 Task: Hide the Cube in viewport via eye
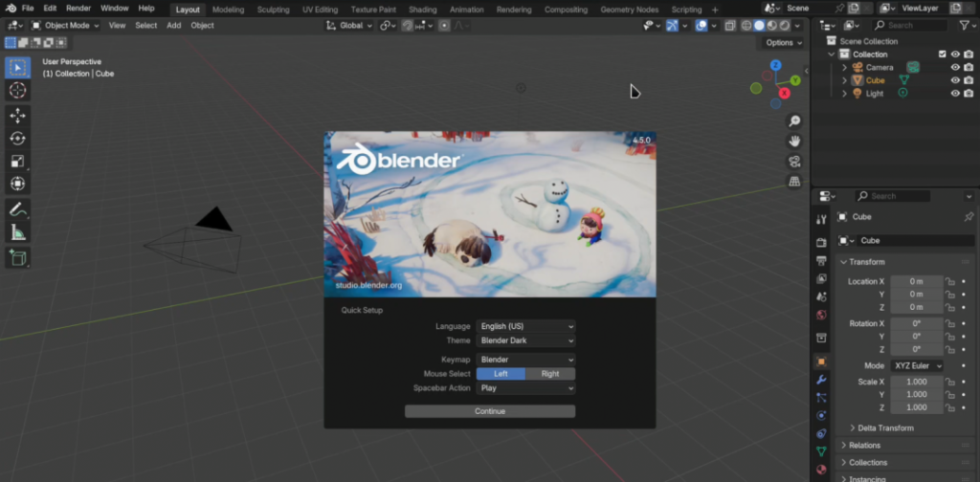click(955, 80)
